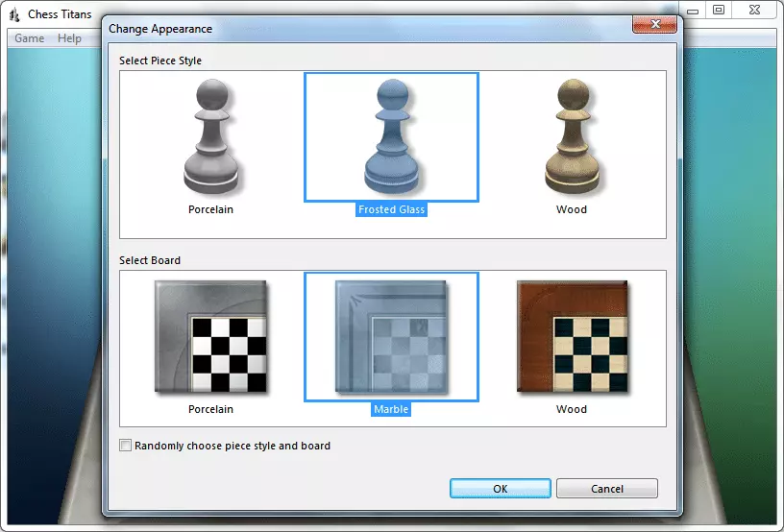Click the Chess Titans app icon in title bar
The height and width of the screenshot is (532, 784).
coord(14,14)
